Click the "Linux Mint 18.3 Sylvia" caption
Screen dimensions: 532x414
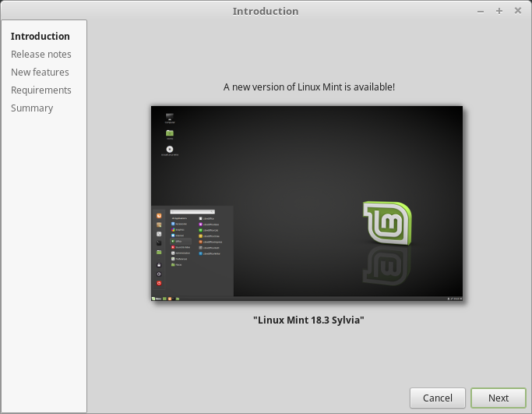click(x=308, y=320)
